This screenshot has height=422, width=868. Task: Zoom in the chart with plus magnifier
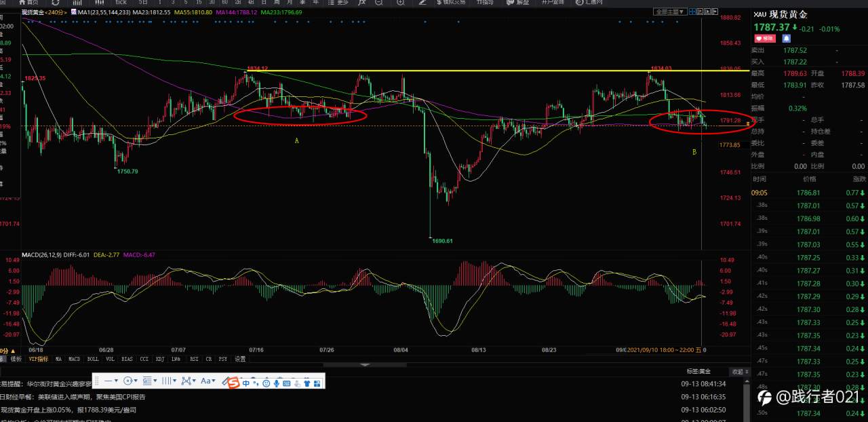pos(401,3)
